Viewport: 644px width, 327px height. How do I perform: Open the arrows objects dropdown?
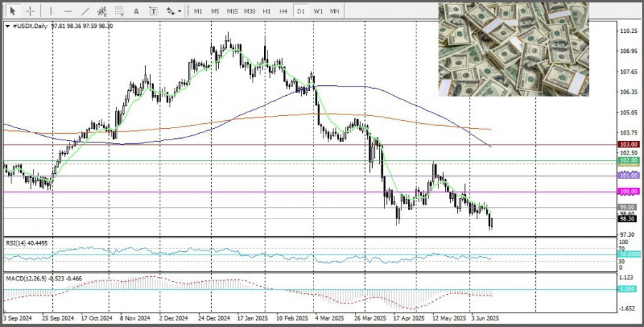pos(172,11)
